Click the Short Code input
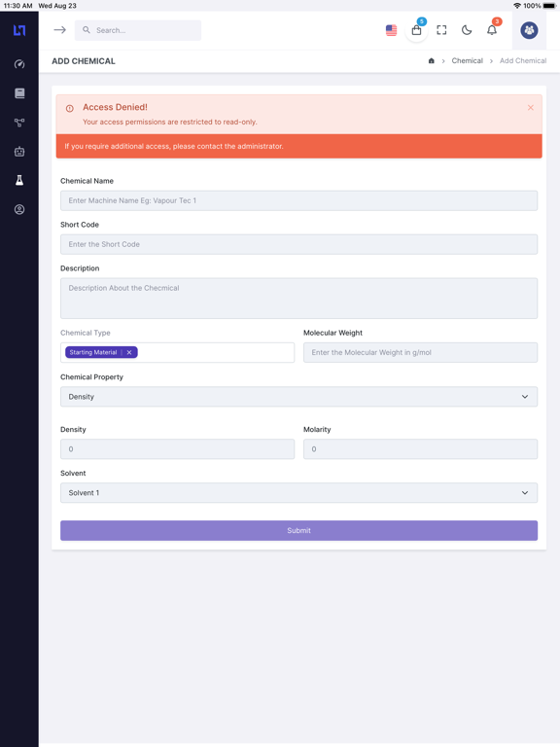The width and height of the screenshot is (560, 747). pos(299,244)
